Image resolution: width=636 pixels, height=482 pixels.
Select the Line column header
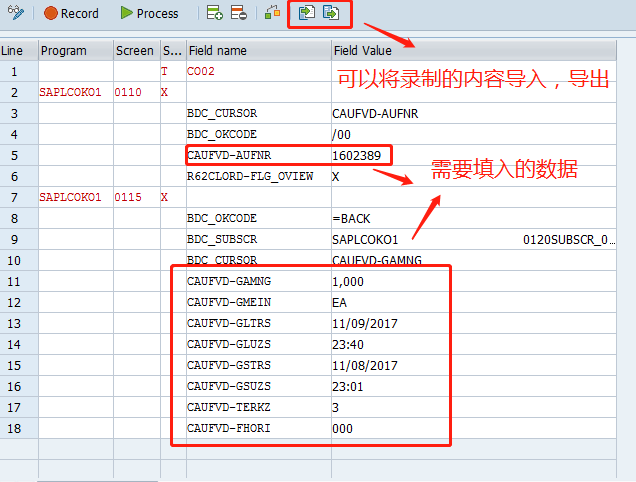pos(19,51)
